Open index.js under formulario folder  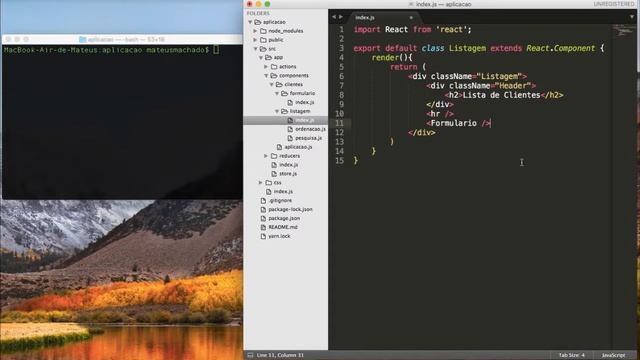(304, 102)
